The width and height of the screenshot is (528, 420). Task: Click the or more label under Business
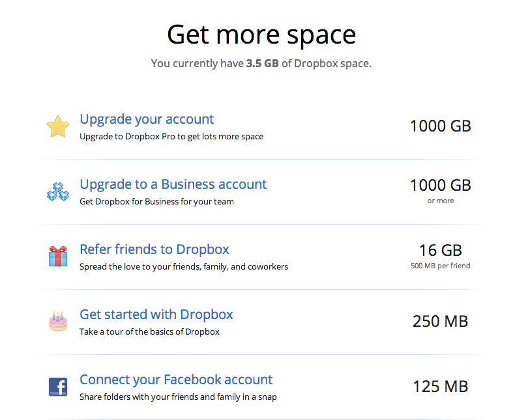pyautogui.click(x=440, y=201)
